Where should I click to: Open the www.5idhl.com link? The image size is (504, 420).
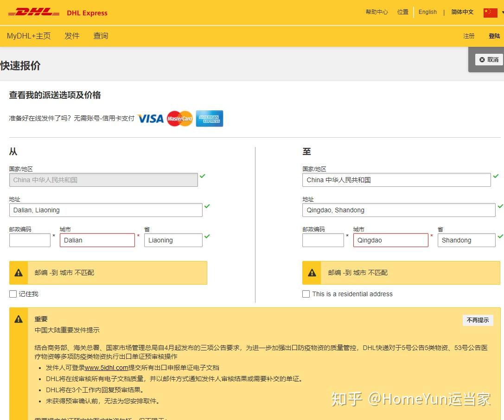(x=106, y=368)
